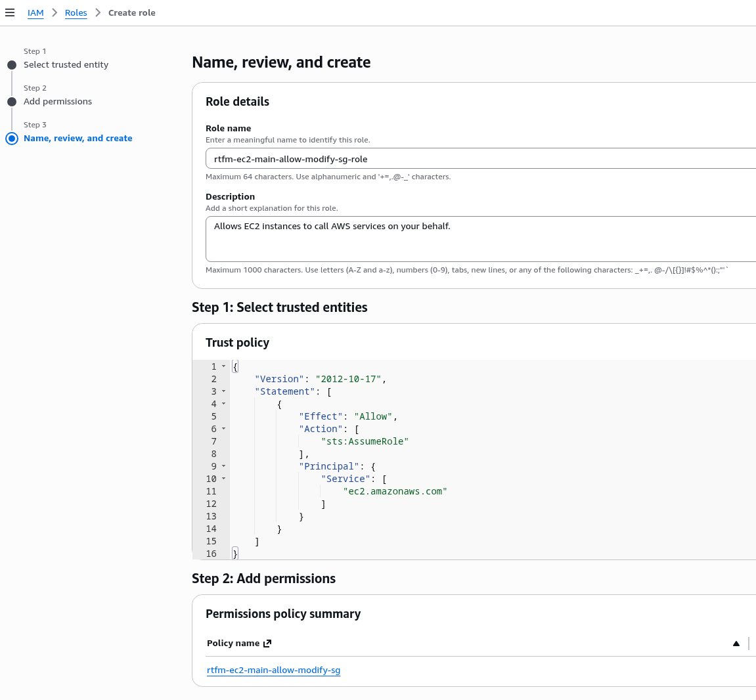Click the Step 2 circle indicator
The height and width of the screenshot is (700, 756).
pos(12,102)
